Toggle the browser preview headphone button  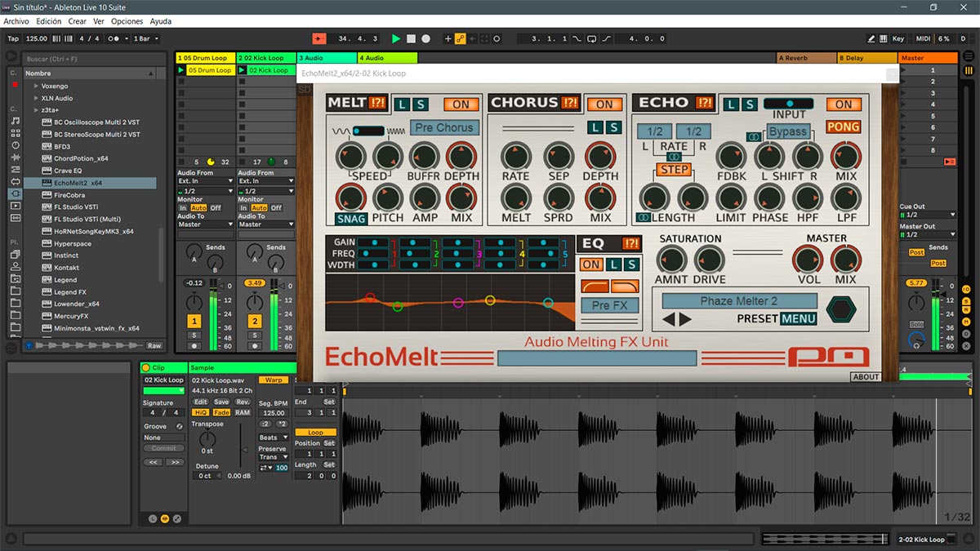[x=29, y=345]
